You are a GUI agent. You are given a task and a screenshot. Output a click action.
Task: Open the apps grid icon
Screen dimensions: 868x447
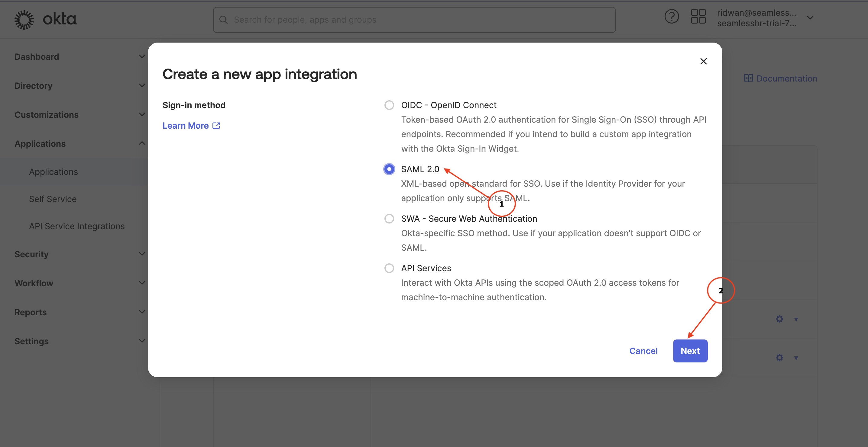pos(698,17)
